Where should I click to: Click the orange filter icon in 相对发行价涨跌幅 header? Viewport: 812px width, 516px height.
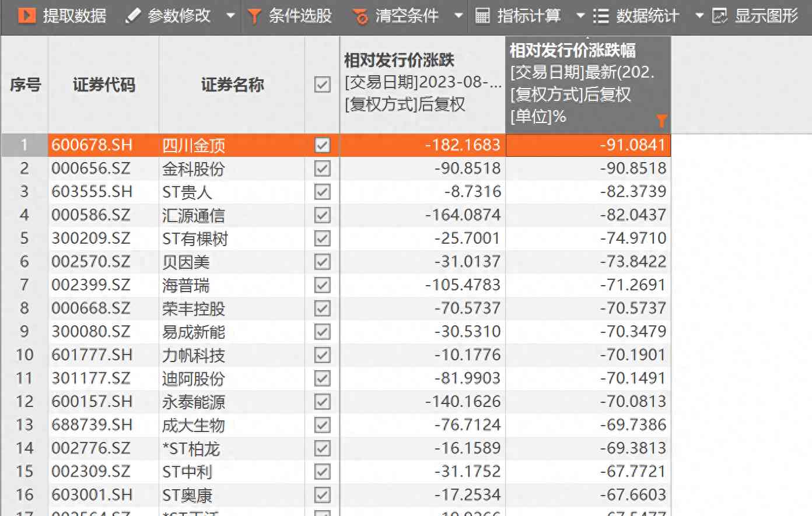[661, 121]
